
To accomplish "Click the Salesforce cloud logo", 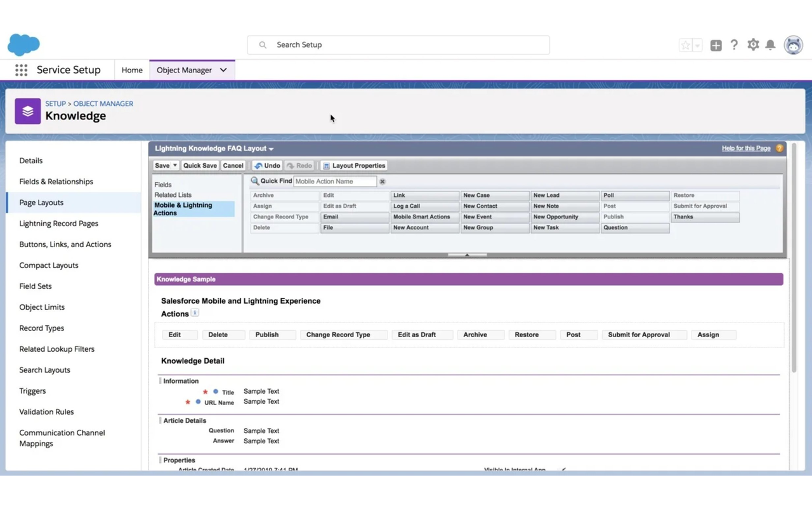I will pos(23,45).
